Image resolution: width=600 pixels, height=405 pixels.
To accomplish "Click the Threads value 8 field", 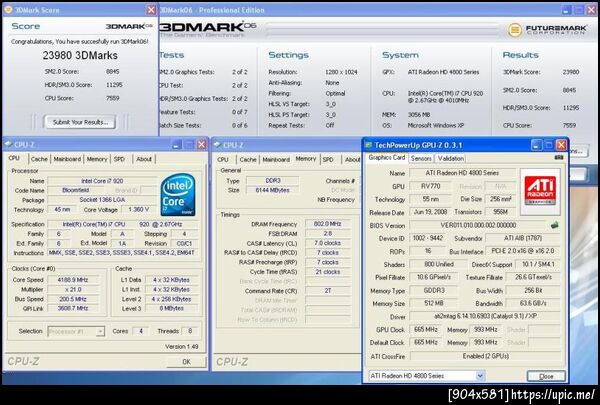I will point(190,331).
